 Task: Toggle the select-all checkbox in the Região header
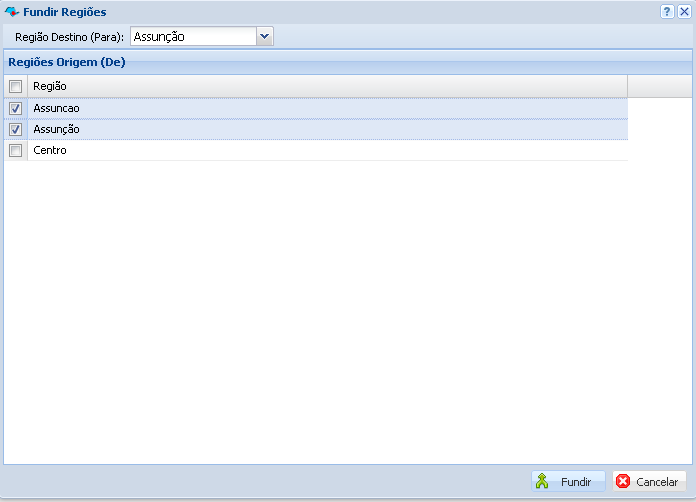[x=15, y=87]
